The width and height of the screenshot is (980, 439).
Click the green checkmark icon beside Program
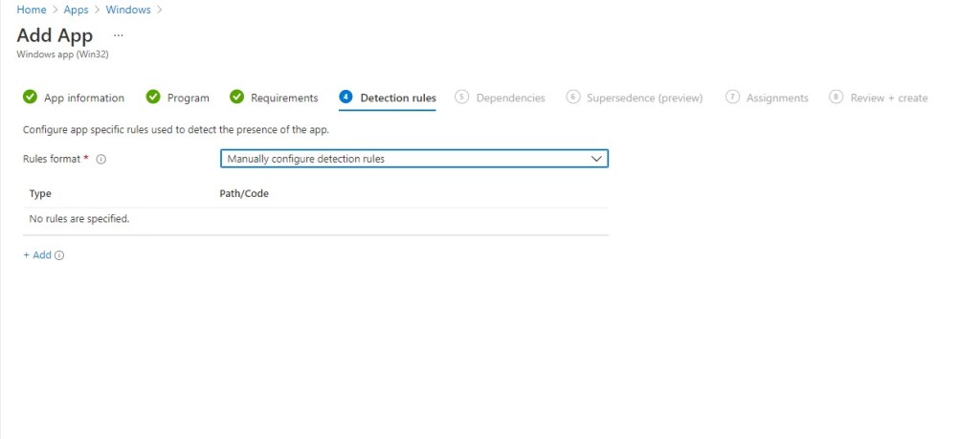(x=153, y=98)
